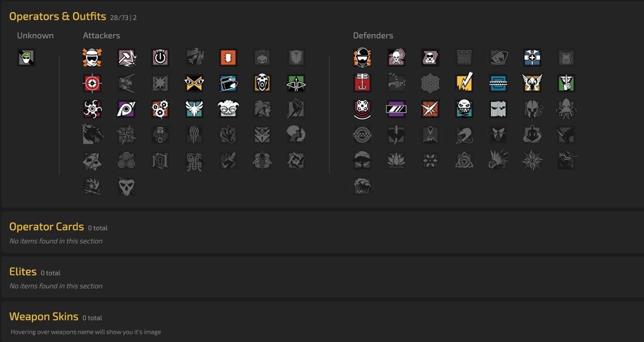This screenshot has height=342, width=644.
Task: Select Zofia's teal eagle icon
Action: point(194,109)
